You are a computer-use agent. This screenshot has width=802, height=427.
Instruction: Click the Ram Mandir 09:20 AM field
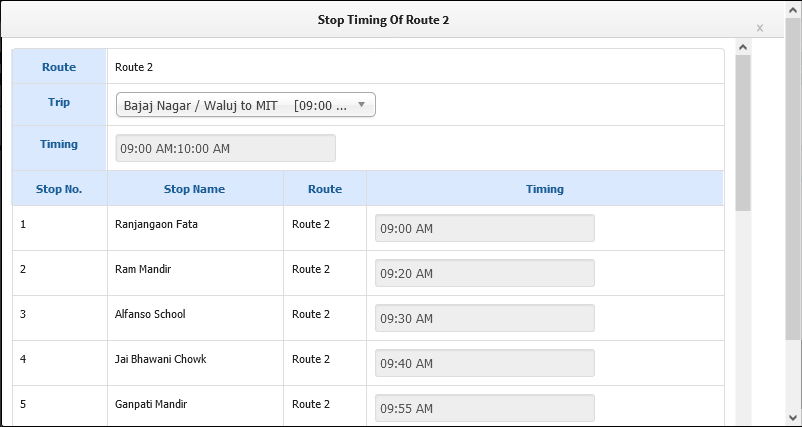[484, 273]
